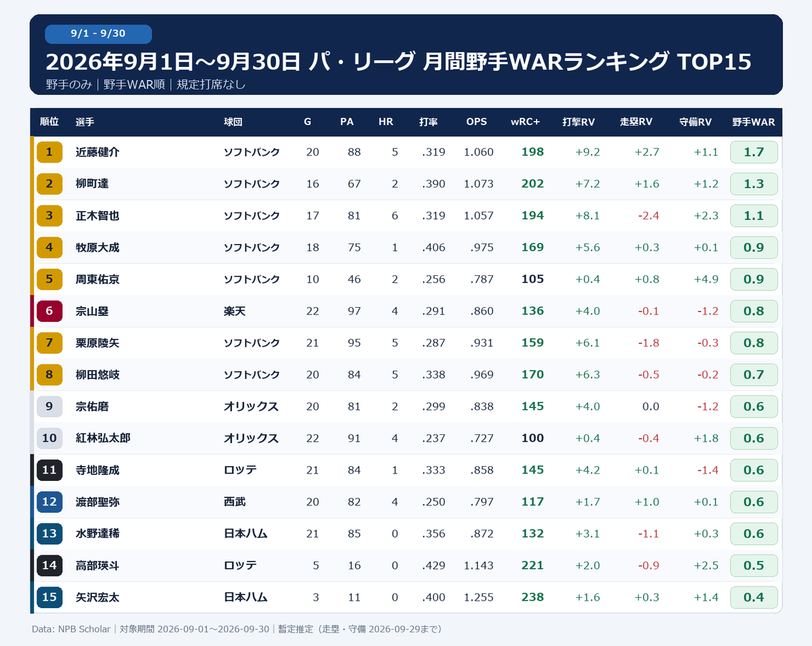Click the wRC+ column header
812x646 pixels.
coord(525,122)
